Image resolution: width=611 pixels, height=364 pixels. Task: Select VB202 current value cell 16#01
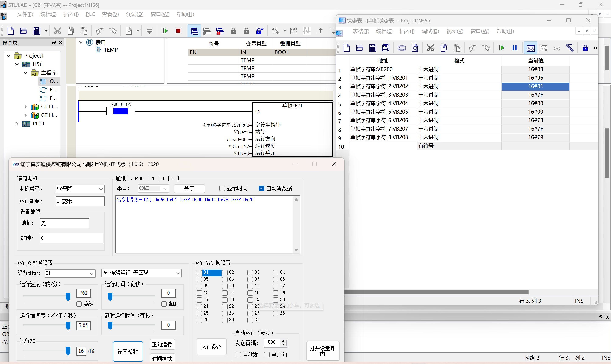[535, 86]
